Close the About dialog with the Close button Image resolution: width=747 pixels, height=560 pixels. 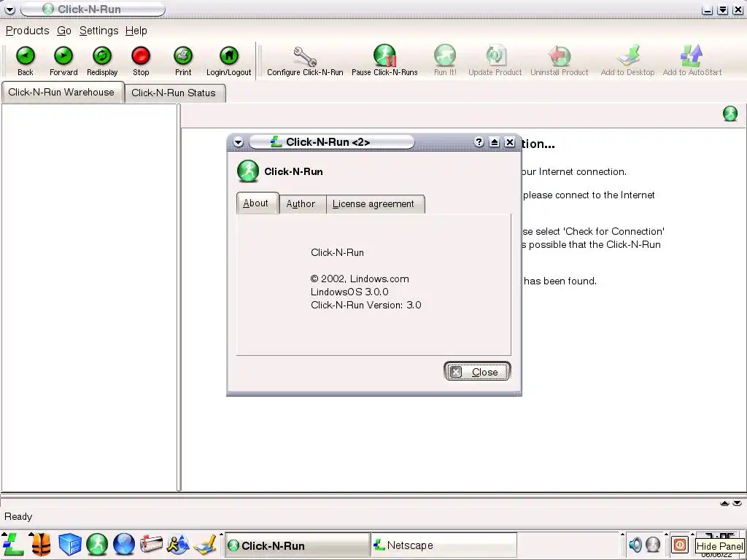(x=477, y=371)
